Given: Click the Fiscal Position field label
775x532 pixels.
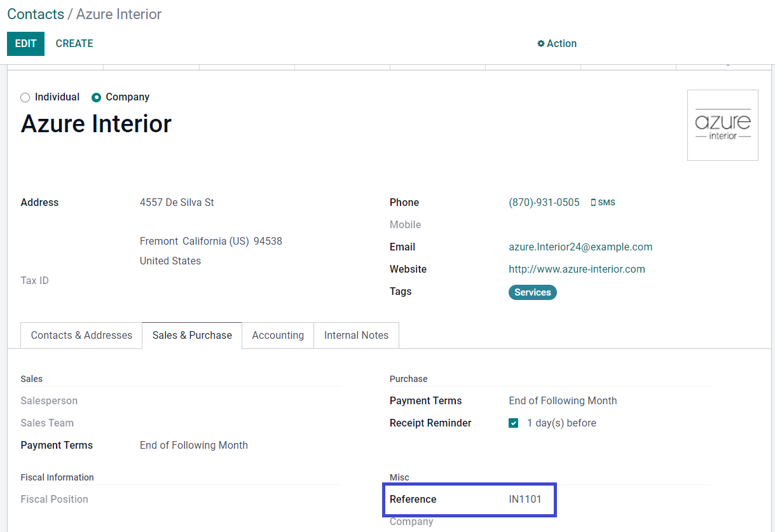Looking at the screenshot, I should click(x=54, y=500).
